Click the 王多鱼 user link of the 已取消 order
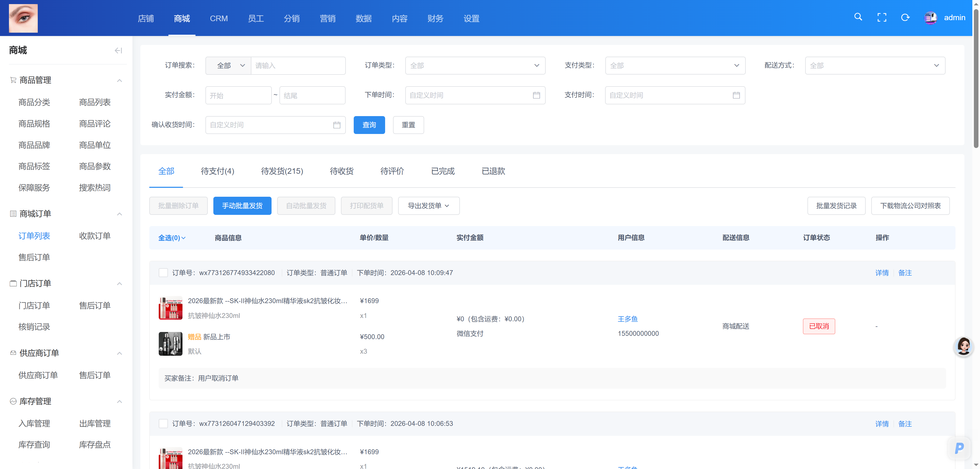Image resolution: width=980 pixels, height=469 pixels. click(628, 319)
